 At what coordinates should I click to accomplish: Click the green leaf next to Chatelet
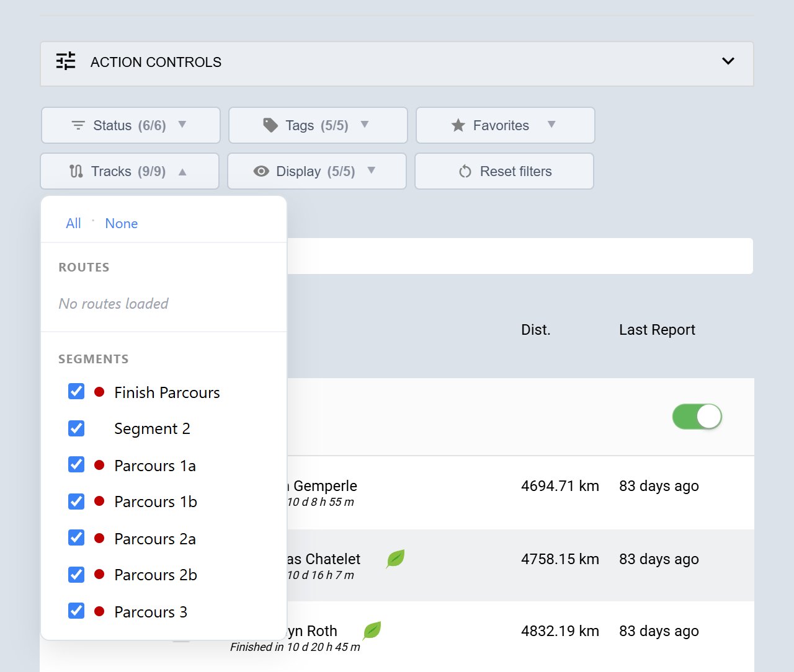point(395,559)
